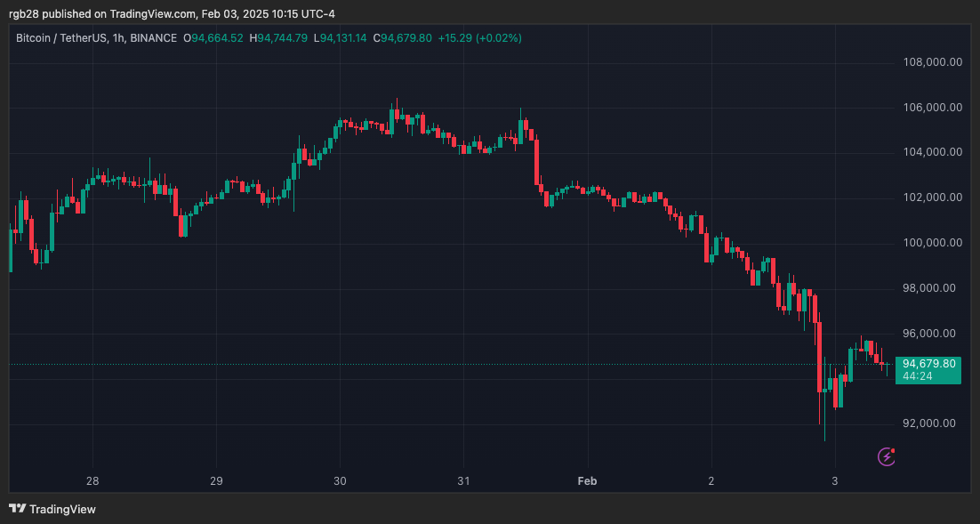Click the 28 date axis label
This screenshot has width=980, height=524.
pos(92,480)
